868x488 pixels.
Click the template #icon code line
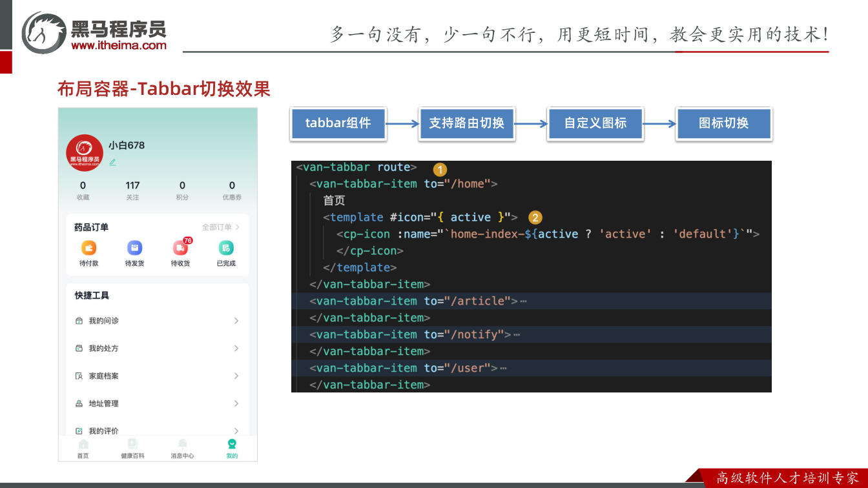click(420, 218)
